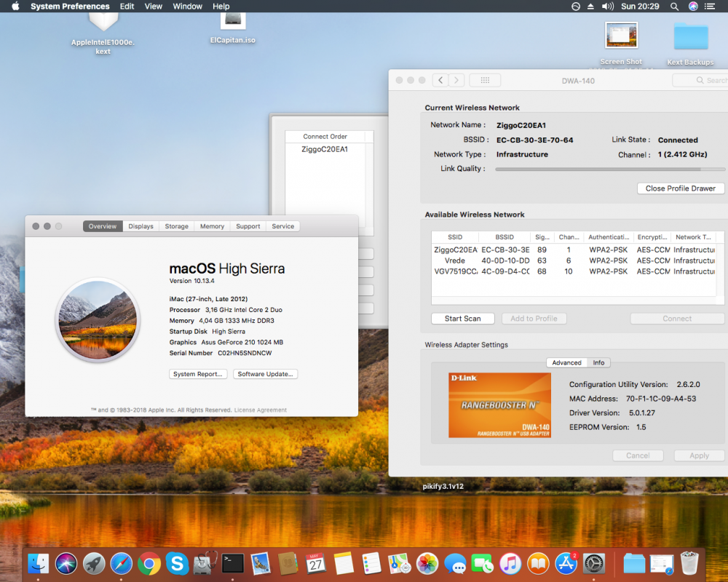Select the Vrede network row

click(x=574, y=261)
